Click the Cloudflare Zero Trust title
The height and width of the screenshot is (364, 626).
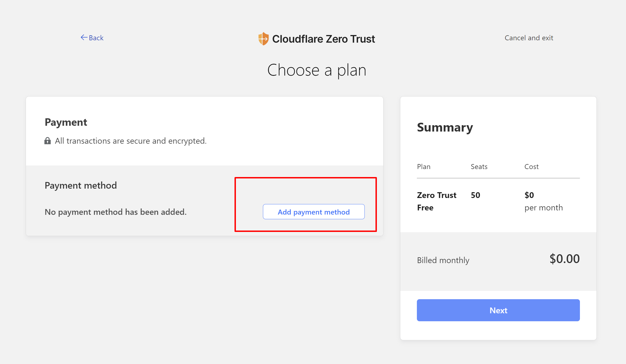323,39
